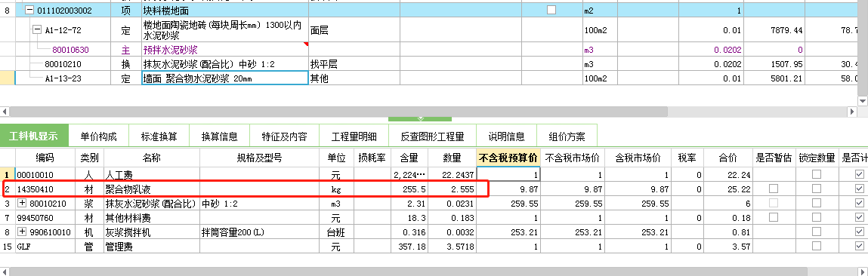Toggle 锁定数量 checkbox for 管理费
The height and width of the screenshot is (276, 868).
(817, 247)
